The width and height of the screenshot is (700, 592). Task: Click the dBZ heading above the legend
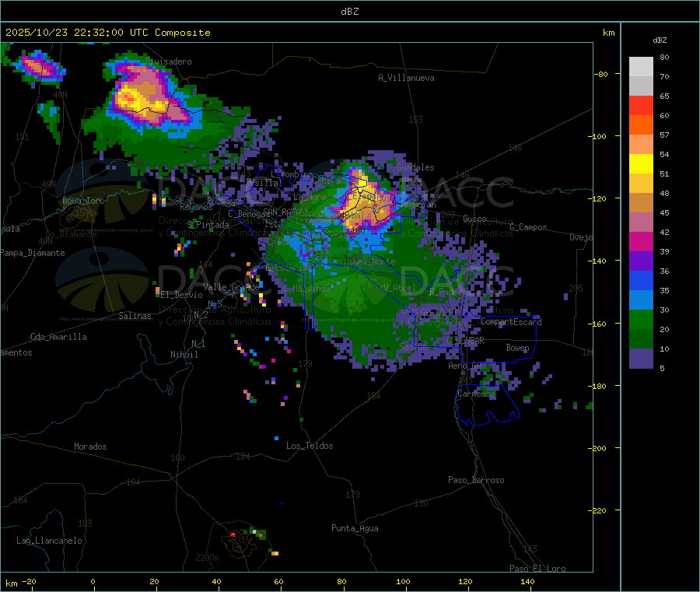(x=660, y=40)
